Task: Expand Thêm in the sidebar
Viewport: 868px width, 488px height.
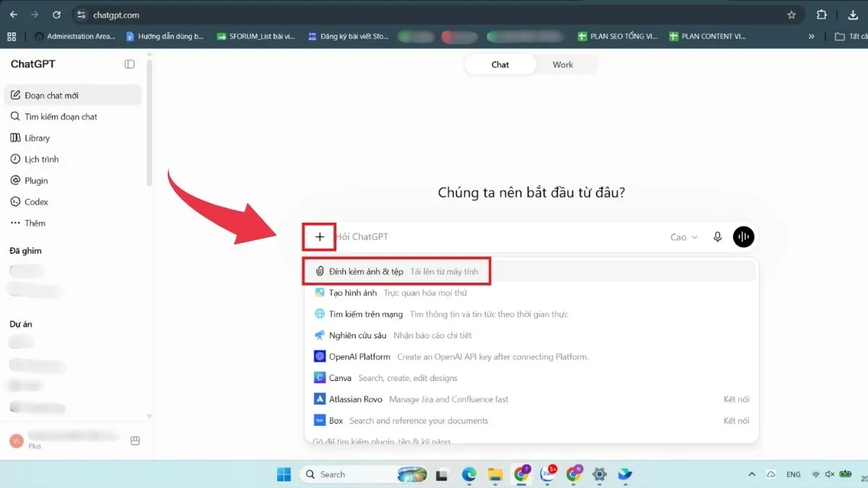Action: point(35,223)
